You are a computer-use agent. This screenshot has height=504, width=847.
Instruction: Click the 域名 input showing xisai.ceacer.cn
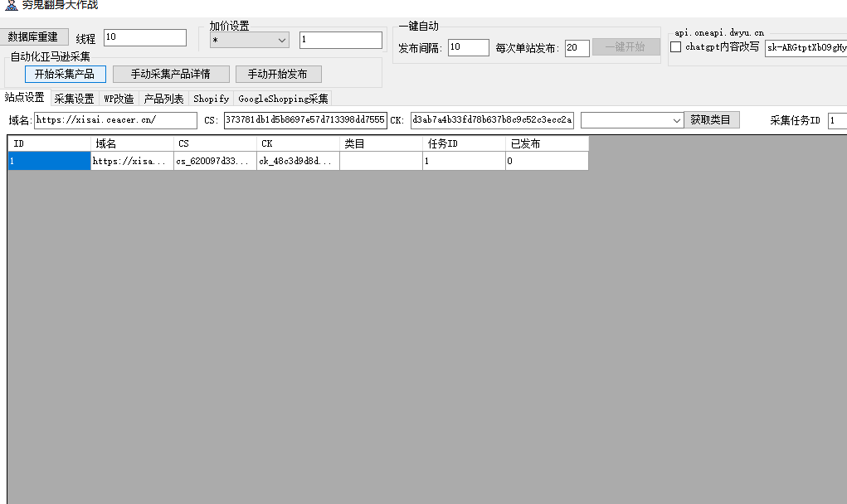click(x=115, y=119)
